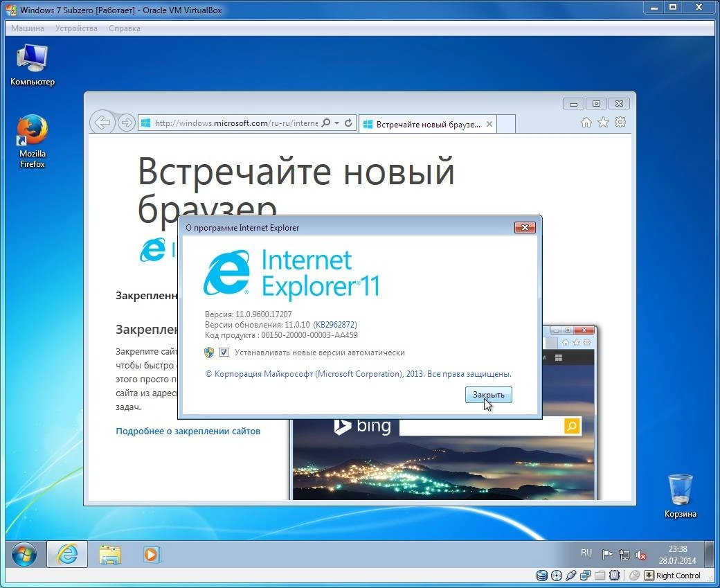Refresh the page in Internet Explorer
The height and width of the screenshot is (588, 720).
coord(348,123)
